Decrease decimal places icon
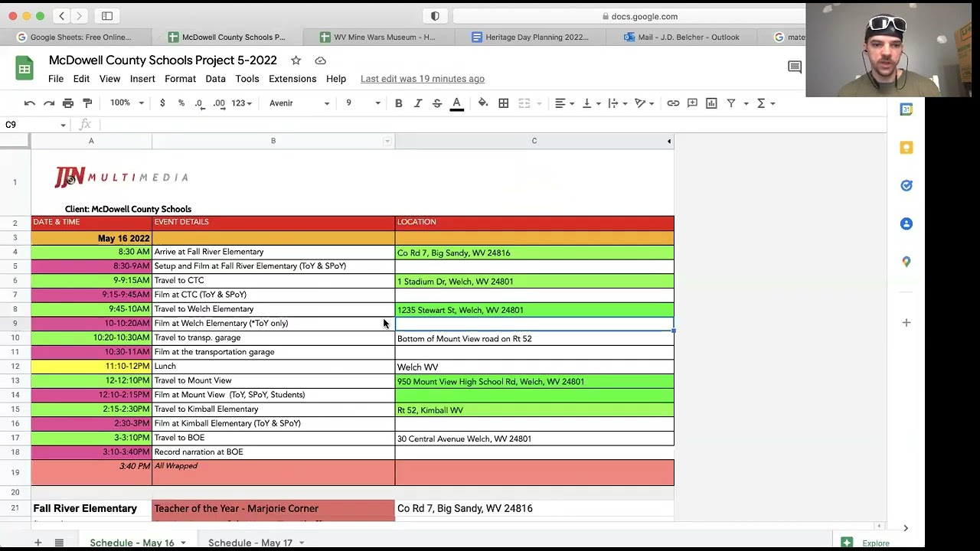Viewport: 980px width, 551px height. point(200,103)
